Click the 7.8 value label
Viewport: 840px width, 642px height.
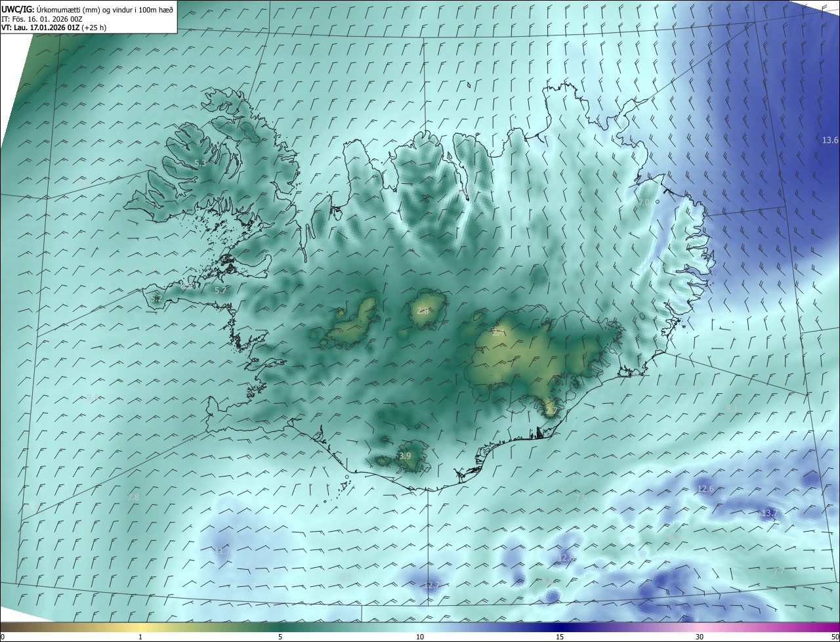coord(133,498)
